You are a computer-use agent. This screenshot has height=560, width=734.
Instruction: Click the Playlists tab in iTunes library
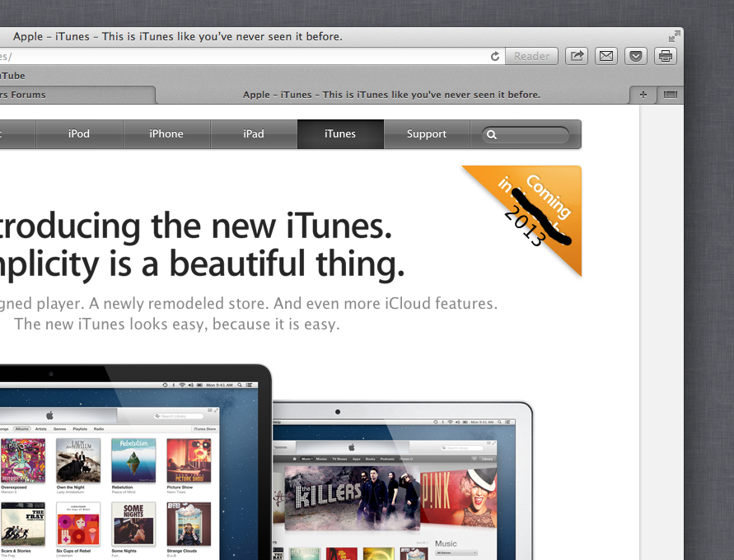pos(80,429)
